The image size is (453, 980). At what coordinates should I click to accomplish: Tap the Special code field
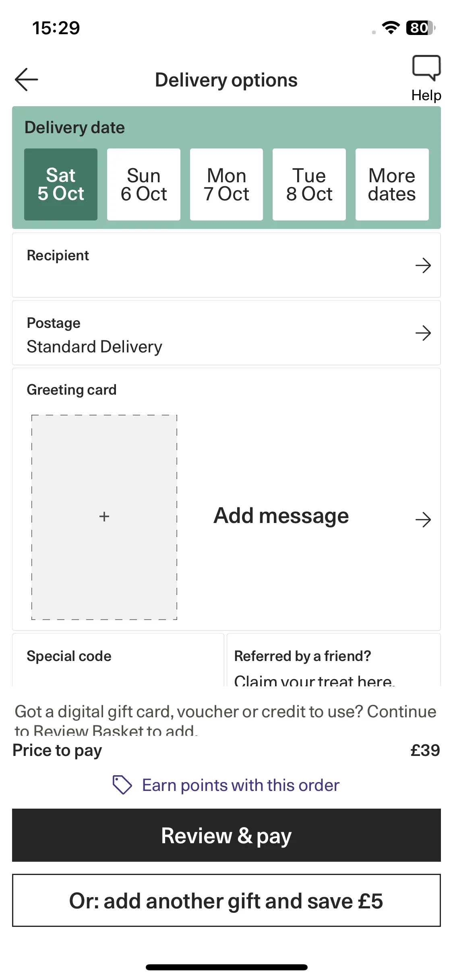click(x=118, y=660)
